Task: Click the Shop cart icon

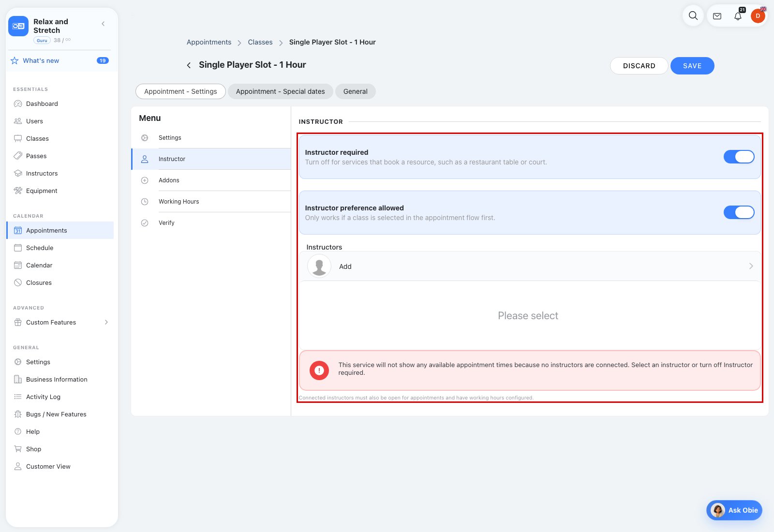Action: (18, 449)
